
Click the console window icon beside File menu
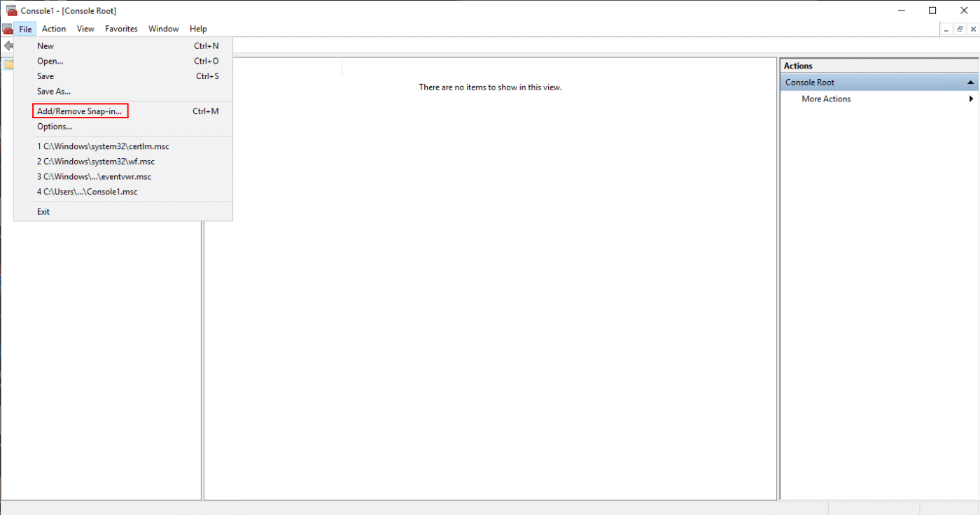click(8, 29)
